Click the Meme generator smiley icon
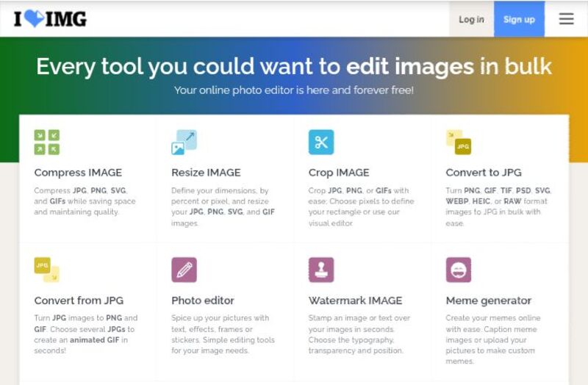The image size is (588, 385). pos(459,270)
